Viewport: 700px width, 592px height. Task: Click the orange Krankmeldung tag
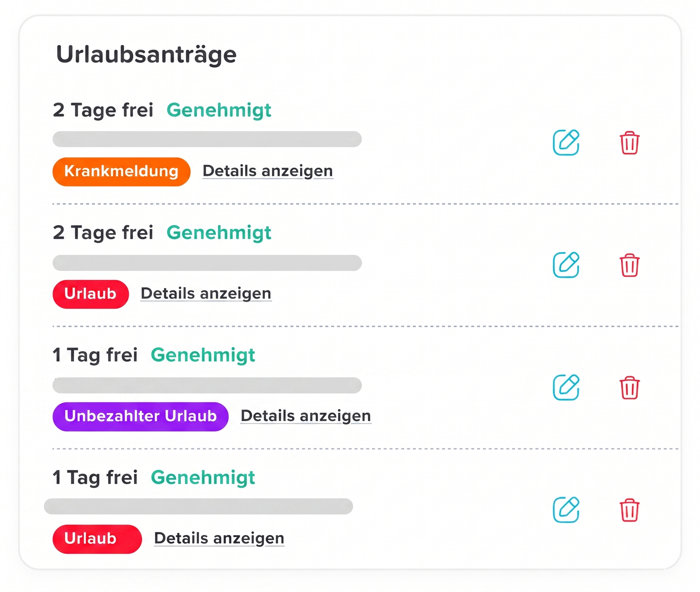(x=121, y=172)
